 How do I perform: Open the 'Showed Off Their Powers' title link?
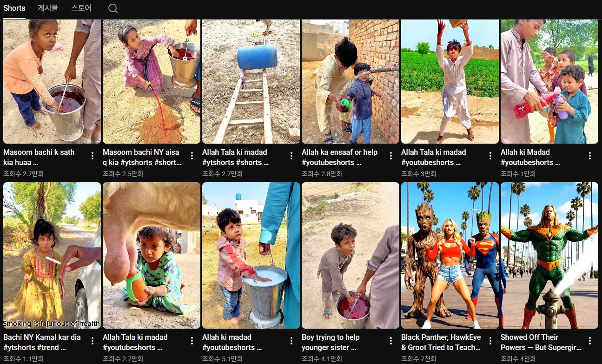541,342
